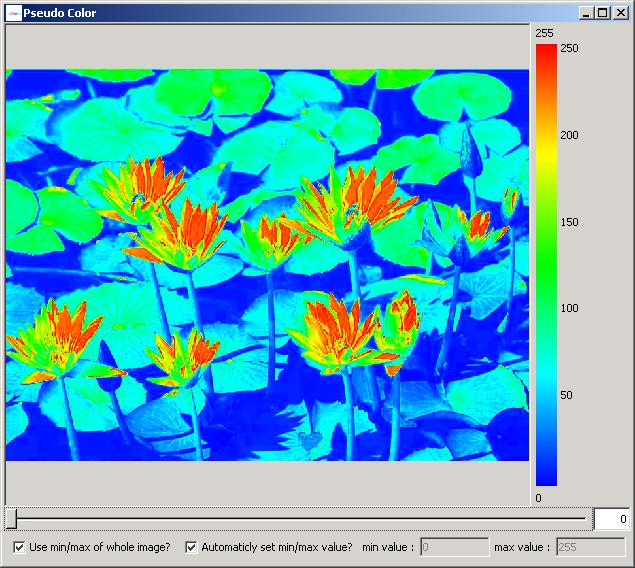
Task: Maximize the Pseudo Color window
Action: pyautogui.click(x=602, y=13)
